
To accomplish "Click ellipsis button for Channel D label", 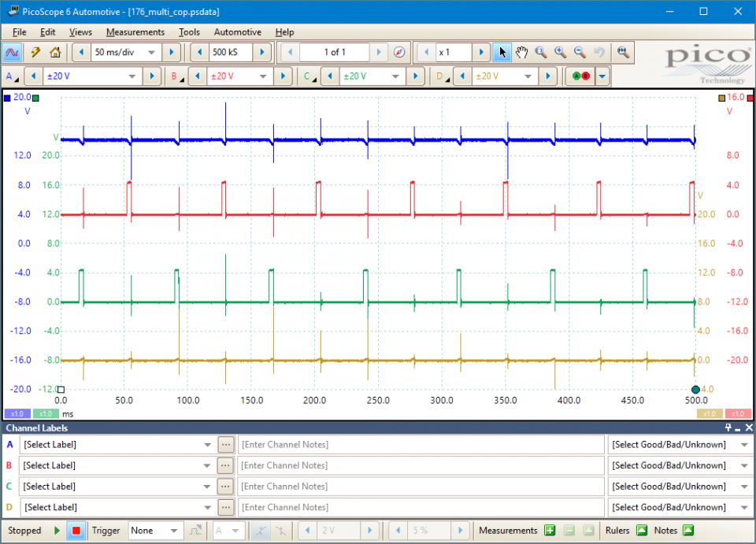I will pos(226,507).
